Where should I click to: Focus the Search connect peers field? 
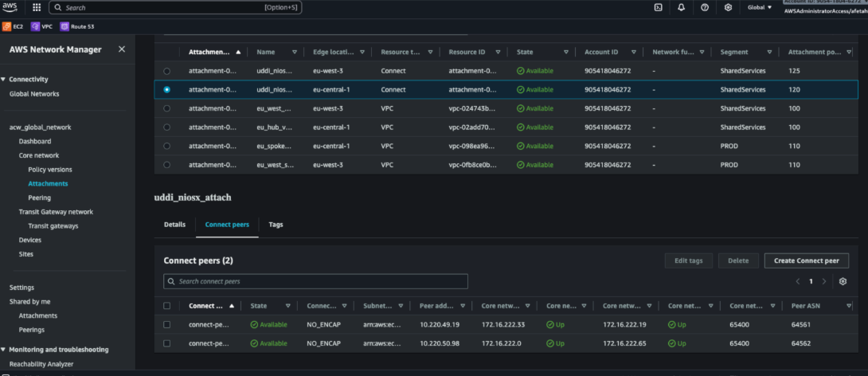(x=315, y=281)
